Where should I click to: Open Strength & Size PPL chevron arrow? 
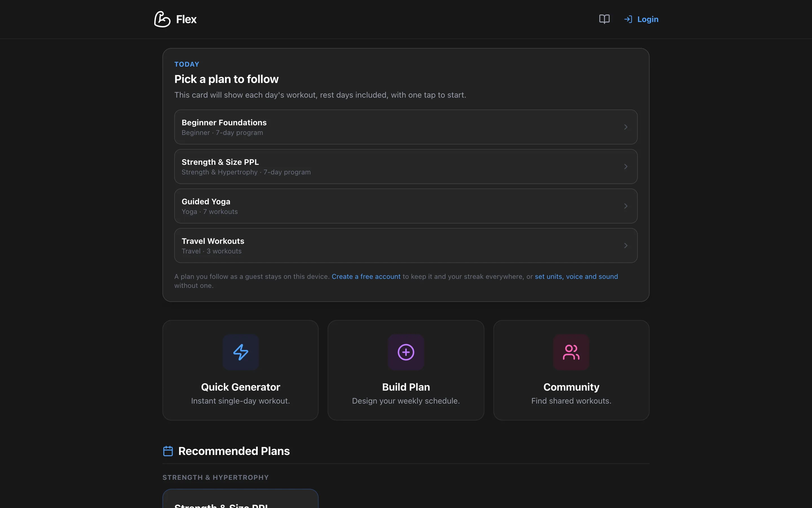point(626,167)
